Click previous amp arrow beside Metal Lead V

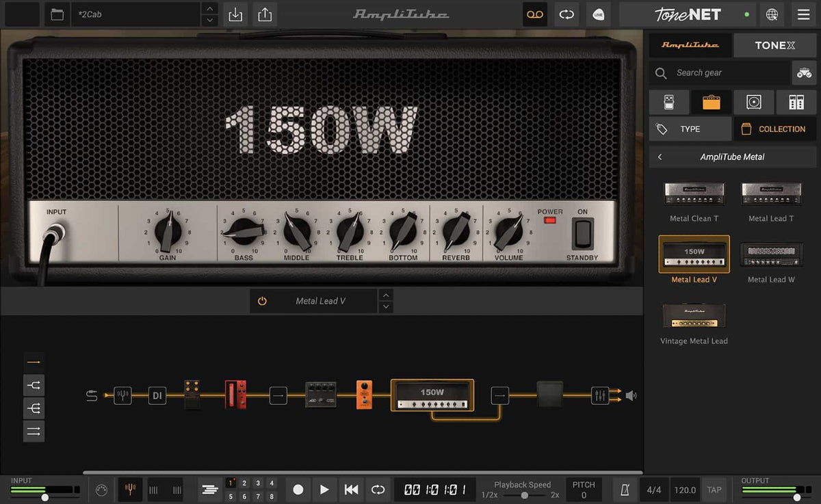pos(387,295)
